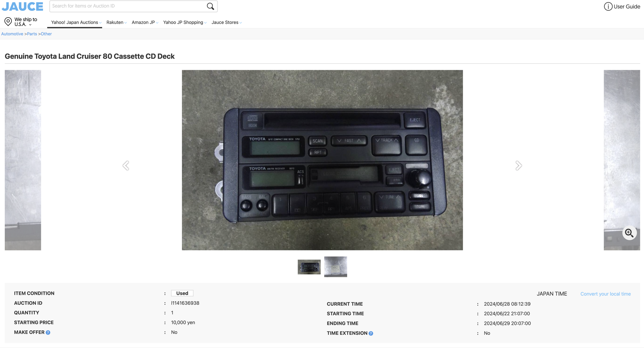Open the User Guide link
The height and width of the screenshot is (348, 644).
pyautogui.click(x=627, y=6)
